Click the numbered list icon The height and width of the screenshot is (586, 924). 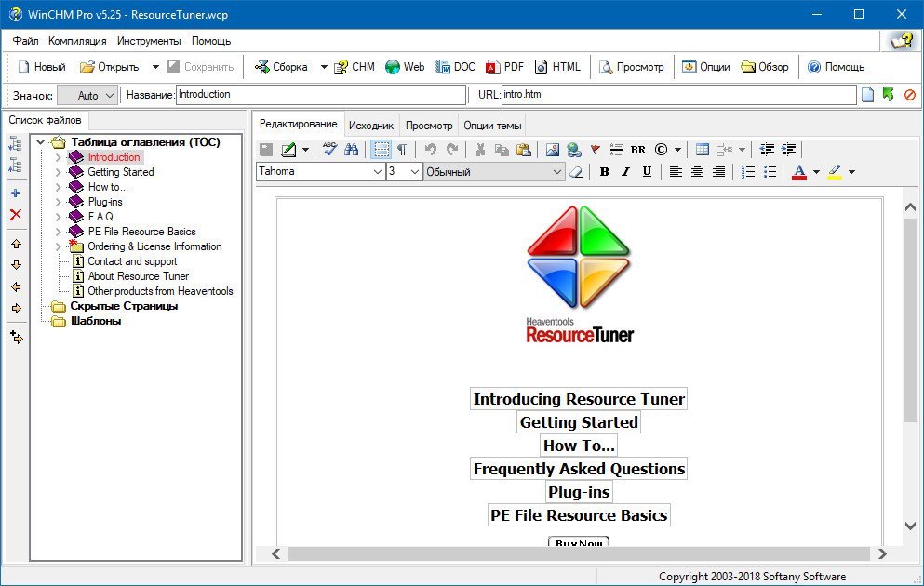pyautogui.click(x=748, y=172)
